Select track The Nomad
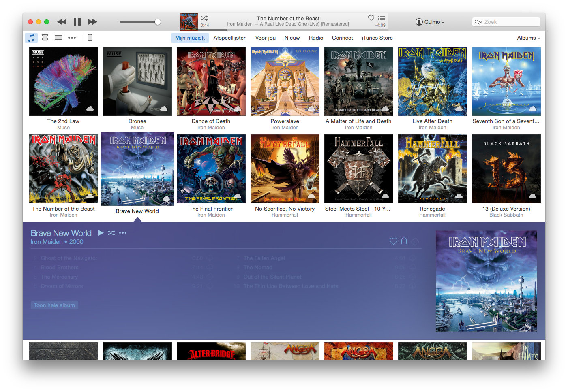Image resolution: width=568 pixels, height=392 pixels. [258, 267]
